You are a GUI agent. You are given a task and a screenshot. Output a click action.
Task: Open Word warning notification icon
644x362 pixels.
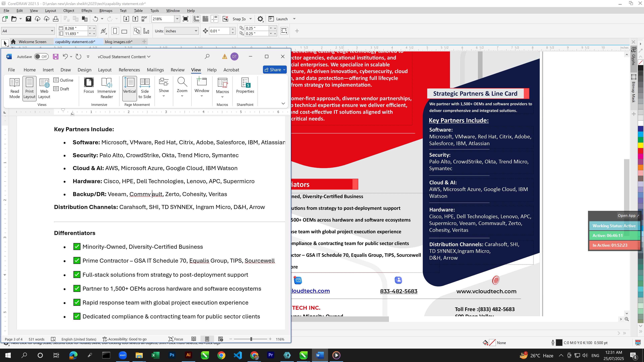(x=225, y=57)
